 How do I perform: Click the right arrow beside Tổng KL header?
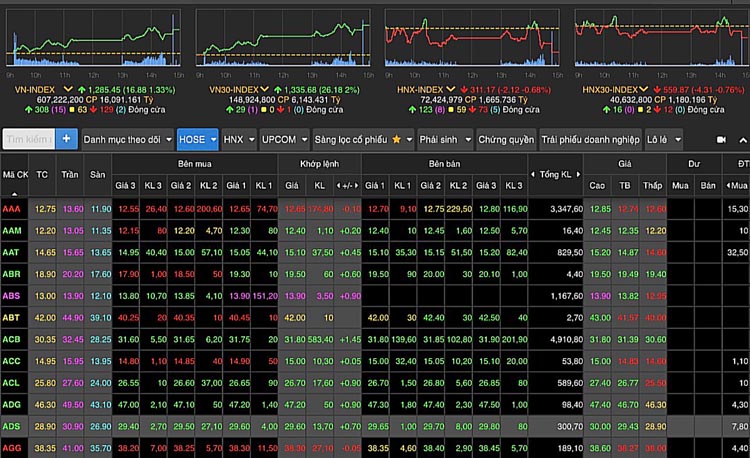coord(581,176)
